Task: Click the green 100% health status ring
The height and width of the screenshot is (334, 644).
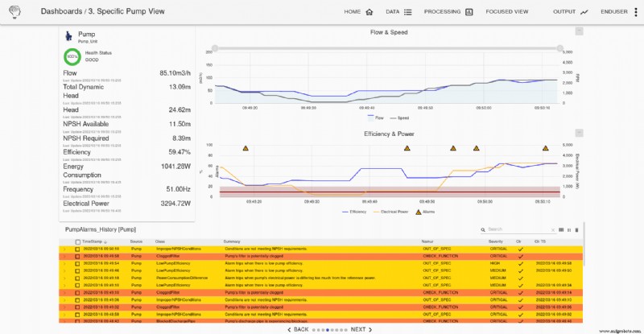Action: pos(72,56)
